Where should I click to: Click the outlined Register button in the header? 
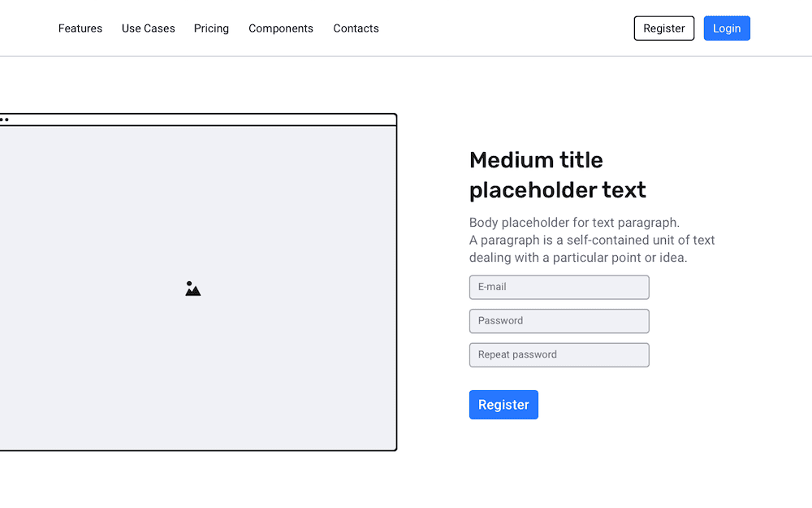pos(664,28)
